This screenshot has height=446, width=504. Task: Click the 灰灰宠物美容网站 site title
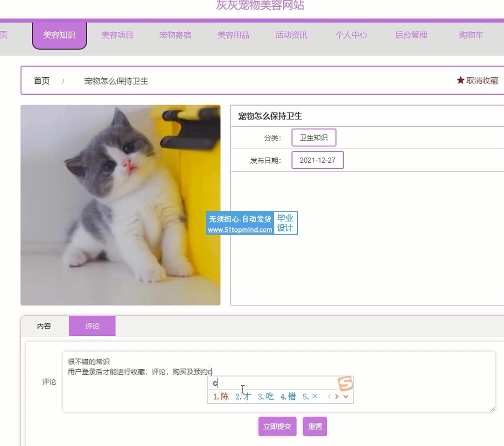pyautogui.click(x=260, y=5)
